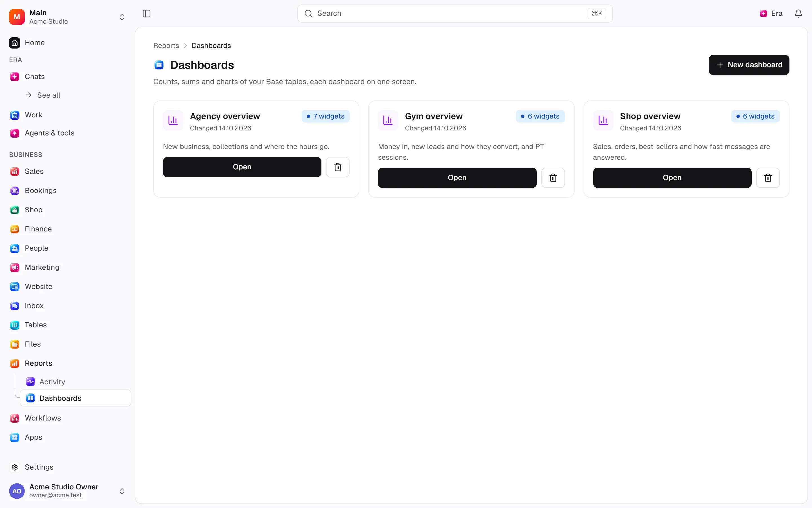Click the Finance icon in sidebar

(14, 229)
